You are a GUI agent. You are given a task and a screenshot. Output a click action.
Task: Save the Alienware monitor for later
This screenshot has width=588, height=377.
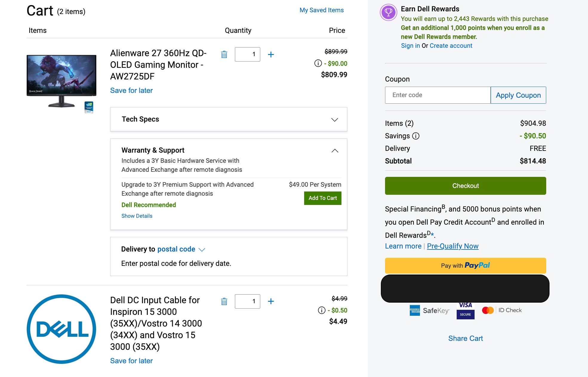coord(131,91)
